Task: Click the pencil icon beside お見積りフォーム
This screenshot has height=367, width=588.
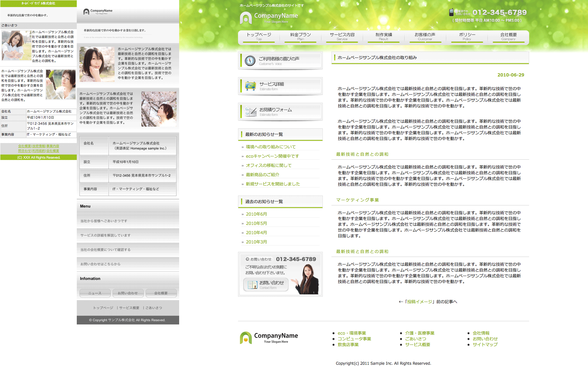Action: pyautogui.click(x=251, y=111)
